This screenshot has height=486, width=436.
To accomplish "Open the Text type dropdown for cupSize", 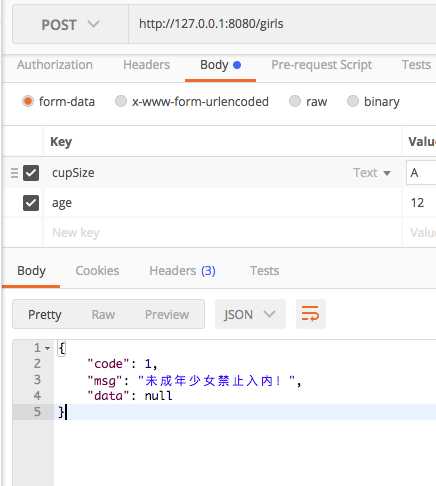I will (x=372, y=173).
